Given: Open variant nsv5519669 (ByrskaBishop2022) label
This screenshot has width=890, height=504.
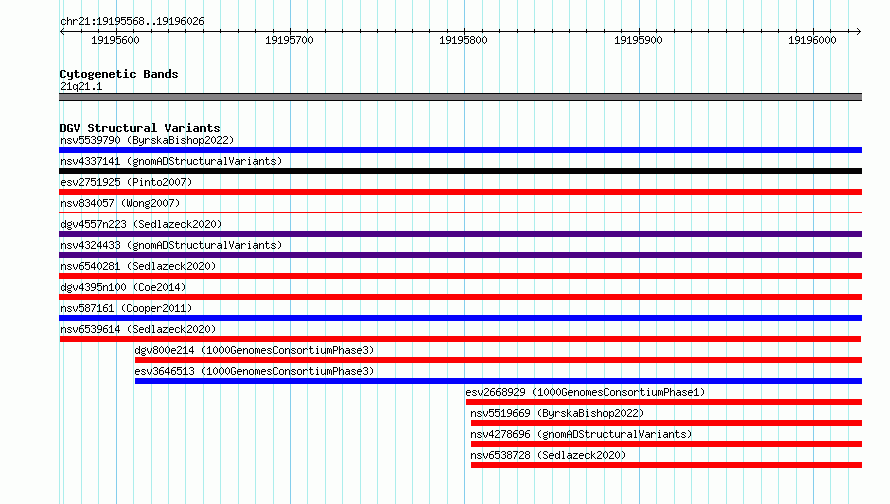Looking at the screenshot, I should point(557,413).
